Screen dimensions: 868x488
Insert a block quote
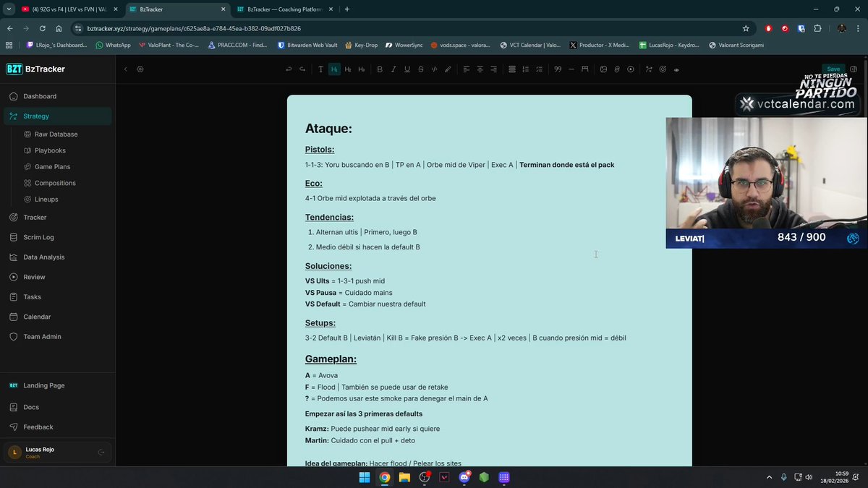558,69
